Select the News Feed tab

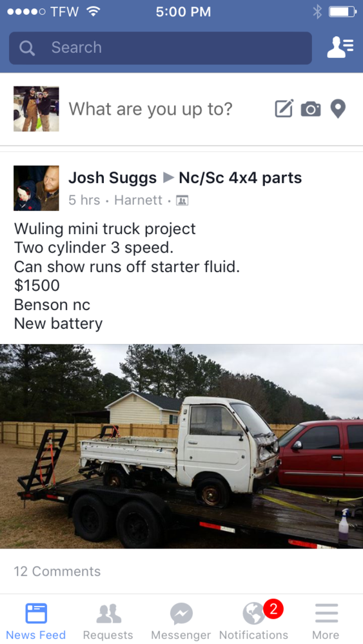point(36,620)
